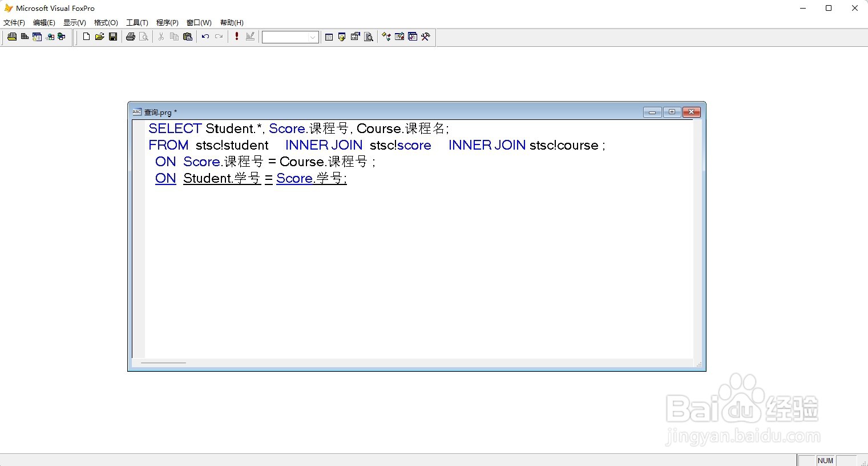Viewport: 868px width, 466px height.
Task: Click the Modify Form ruler icon
Action: click(x=250, y=37)
